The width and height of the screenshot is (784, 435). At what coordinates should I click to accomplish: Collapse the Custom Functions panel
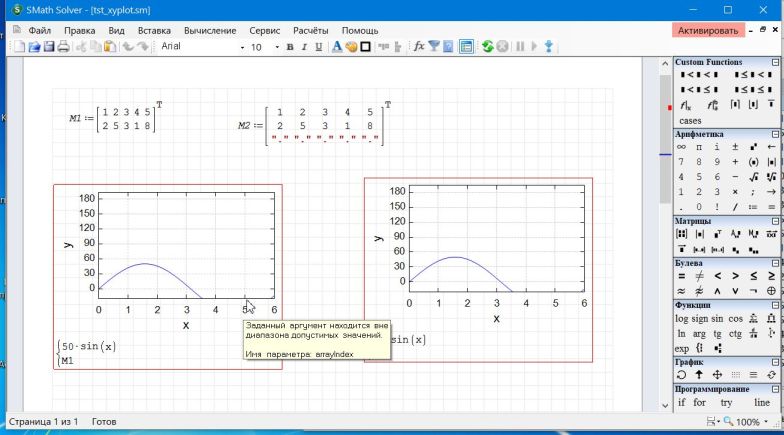pyautogui.click(x=774, y=62)
